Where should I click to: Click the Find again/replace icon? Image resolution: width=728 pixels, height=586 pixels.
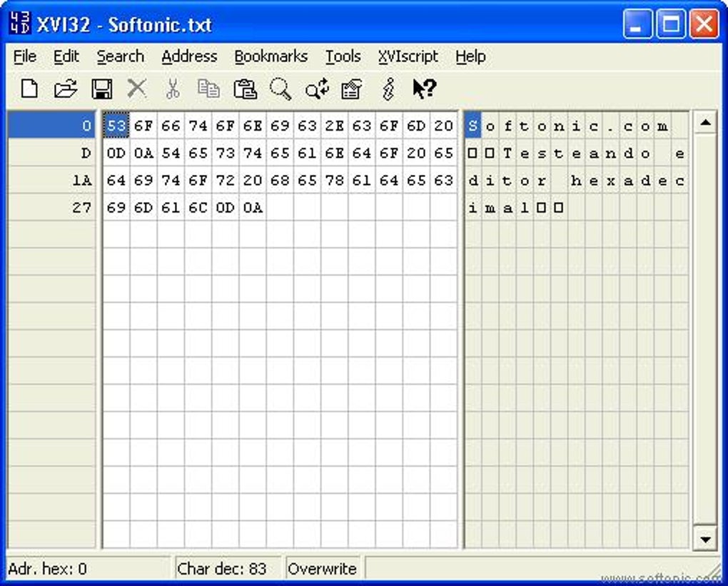(x=317, y=89)
